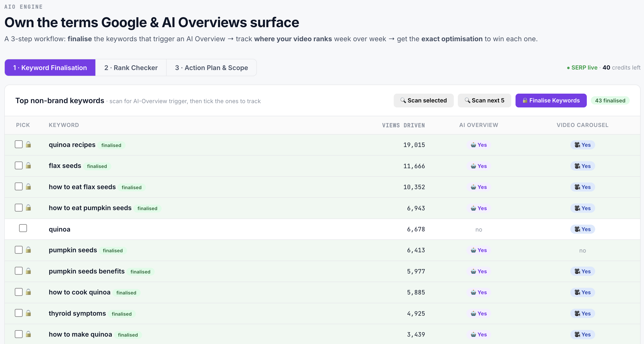Click the views value 6,678
Screen dimensions: 644x344
tap(416, 229)
